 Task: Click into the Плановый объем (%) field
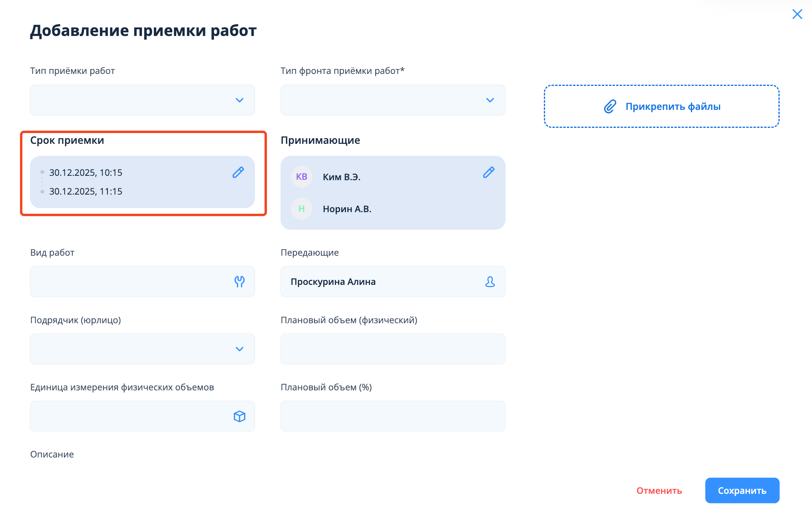(x=392, y=416)
